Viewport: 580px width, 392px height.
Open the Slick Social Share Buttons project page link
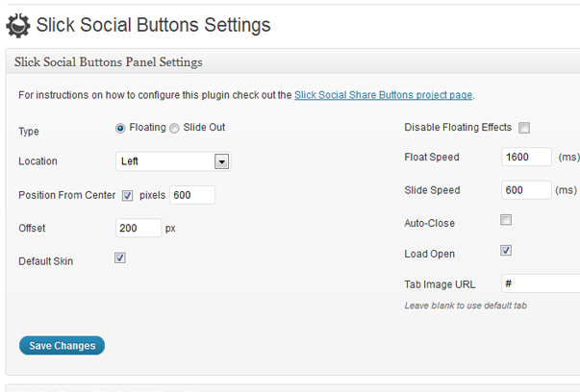(x=383, y=95)
